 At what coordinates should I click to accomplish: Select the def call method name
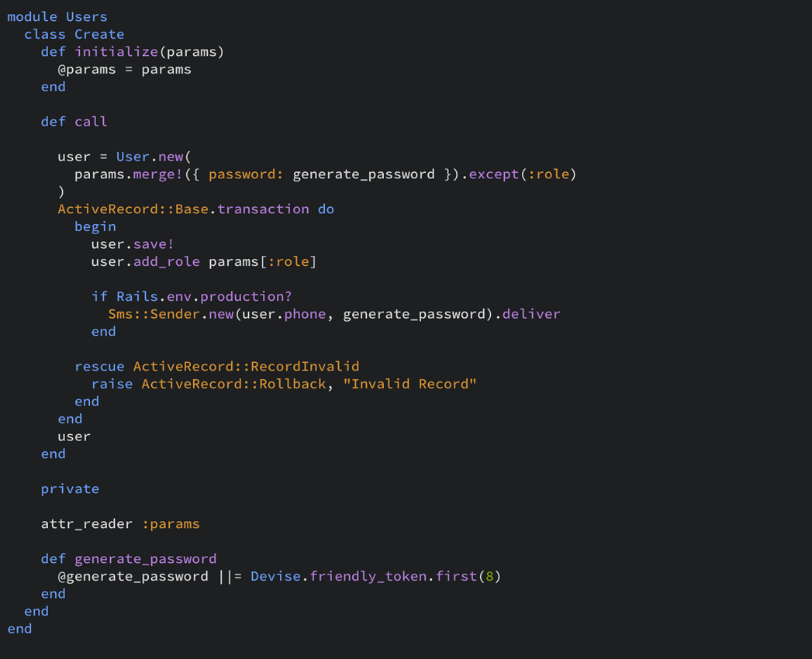[x=74, y=121]
